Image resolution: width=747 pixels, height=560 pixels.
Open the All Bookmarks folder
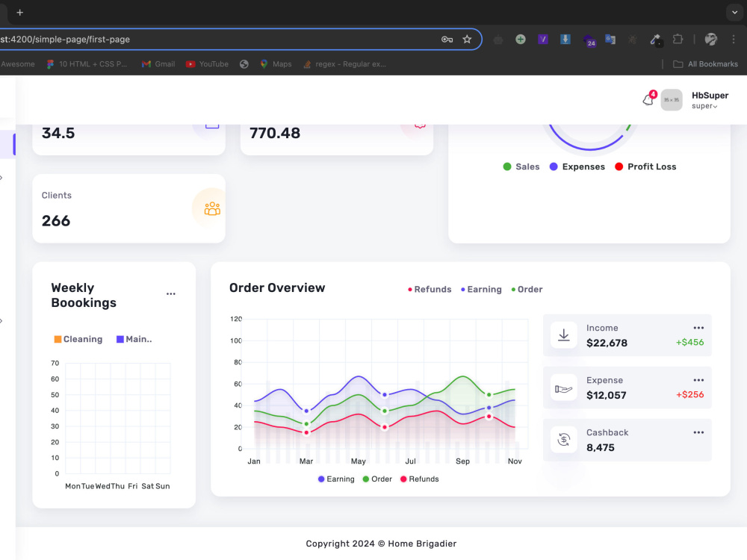pyautogui.click(x=706, y=63)
